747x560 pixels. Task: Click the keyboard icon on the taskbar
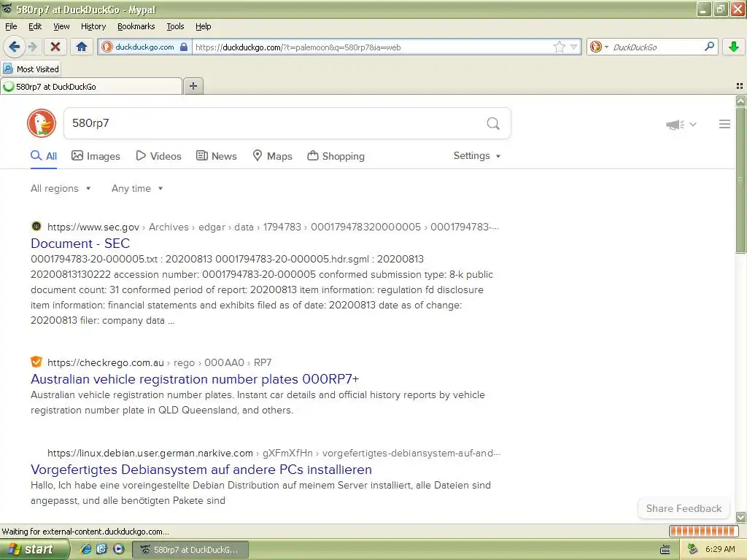665,550
